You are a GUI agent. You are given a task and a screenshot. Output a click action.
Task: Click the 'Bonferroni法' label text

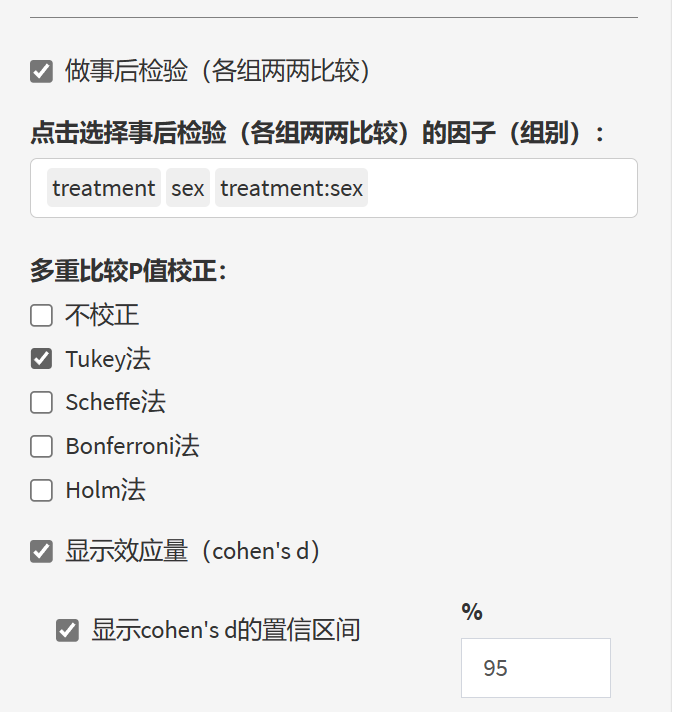[x=132, y=446]
